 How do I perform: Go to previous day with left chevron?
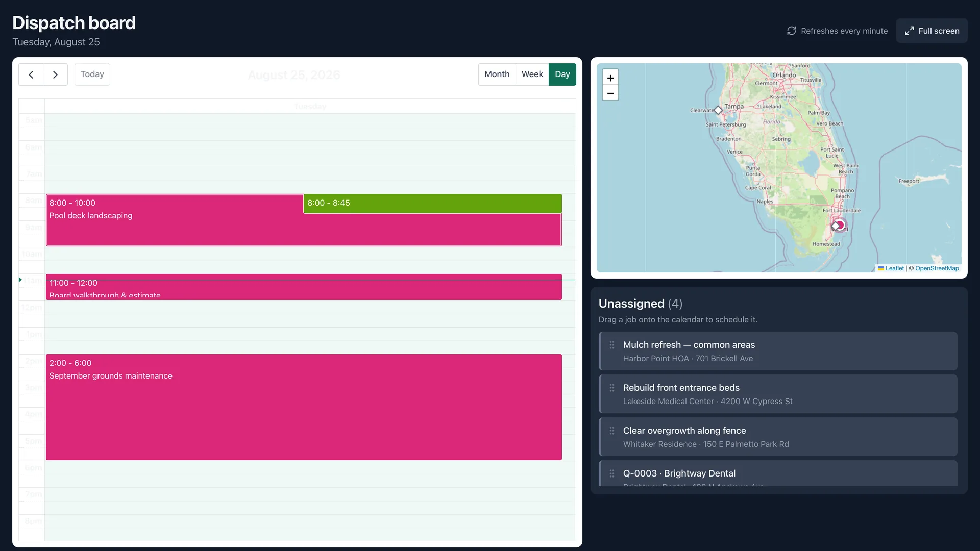[x=31, y=74]
